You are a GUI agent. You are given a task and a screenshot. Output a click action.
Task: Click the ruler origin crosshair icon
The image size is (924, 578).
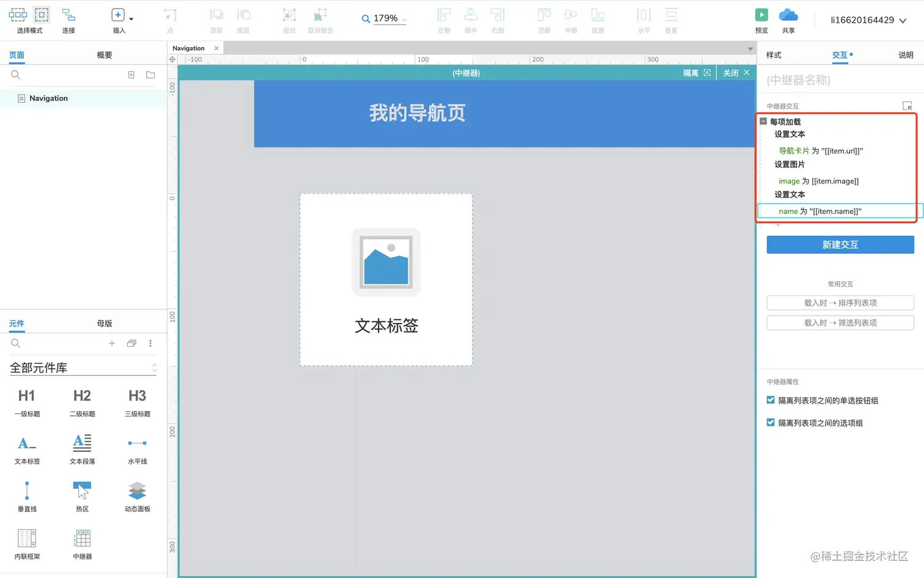pyautogui.click(x=172, y=59)
